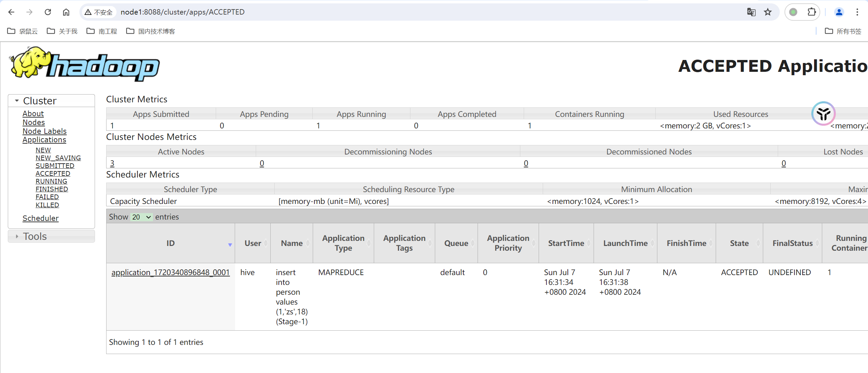Open the Scheduler link in sidebar
868x373 pixels.
(x=41, y=218)
